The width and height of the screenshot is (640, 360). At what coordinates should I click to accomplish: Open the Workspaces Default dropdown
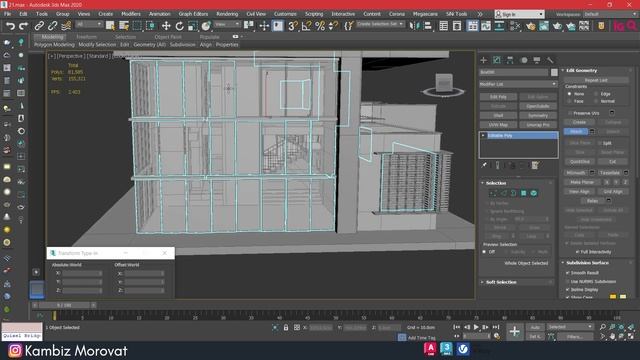[x=610, y=14]
